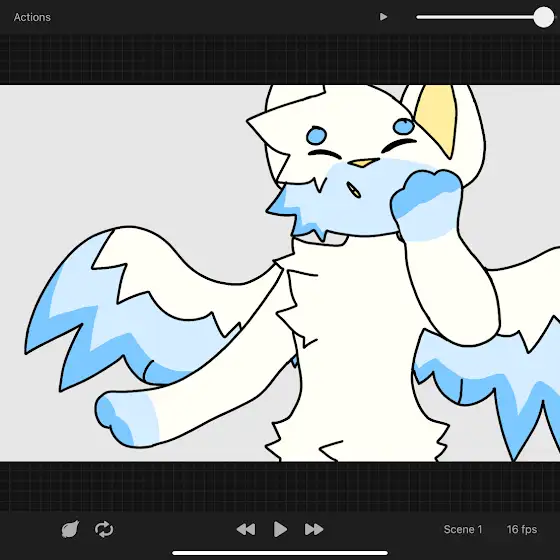Click the rewind button

click(x=246, y=529)
